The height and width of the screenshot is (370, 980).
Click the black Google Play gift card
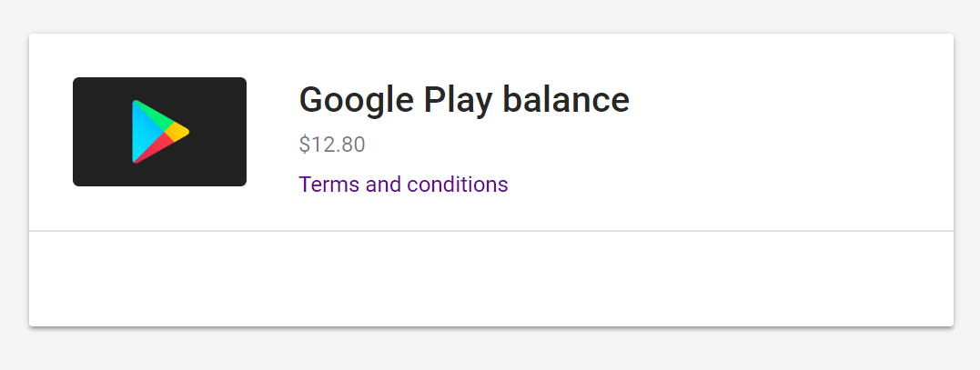[159, 132]
